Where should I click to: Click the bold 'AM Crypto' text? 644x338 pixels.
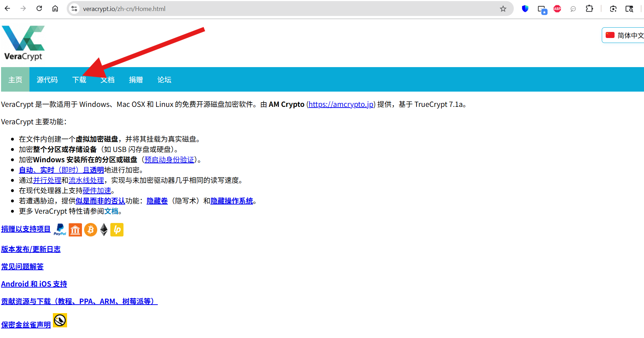point(287,104)
